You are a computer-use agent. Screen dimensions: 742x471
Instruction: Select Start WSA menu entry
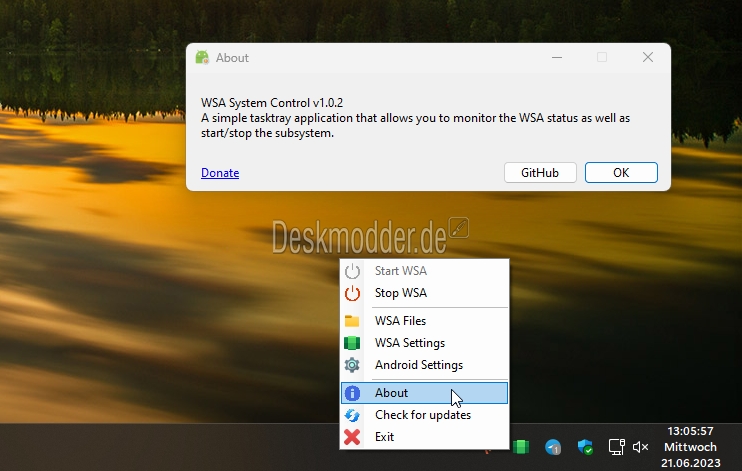point(424,271)
